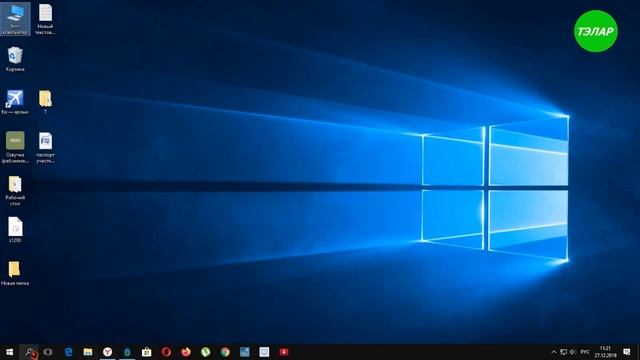This screenshot has width=640, height=360.
Task: Open Microsoft Store from the taskbar
Action: point(147,352)
